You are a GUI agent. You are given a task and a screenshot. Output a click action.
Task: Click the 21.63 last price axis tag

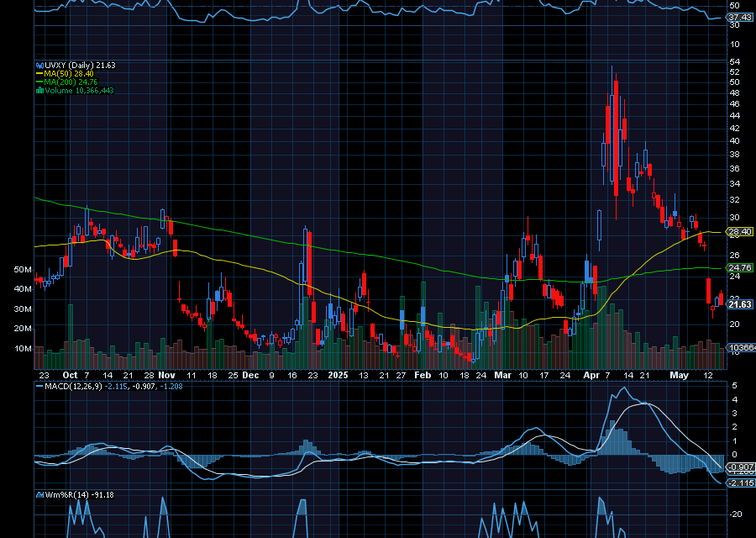click(739, 304)
